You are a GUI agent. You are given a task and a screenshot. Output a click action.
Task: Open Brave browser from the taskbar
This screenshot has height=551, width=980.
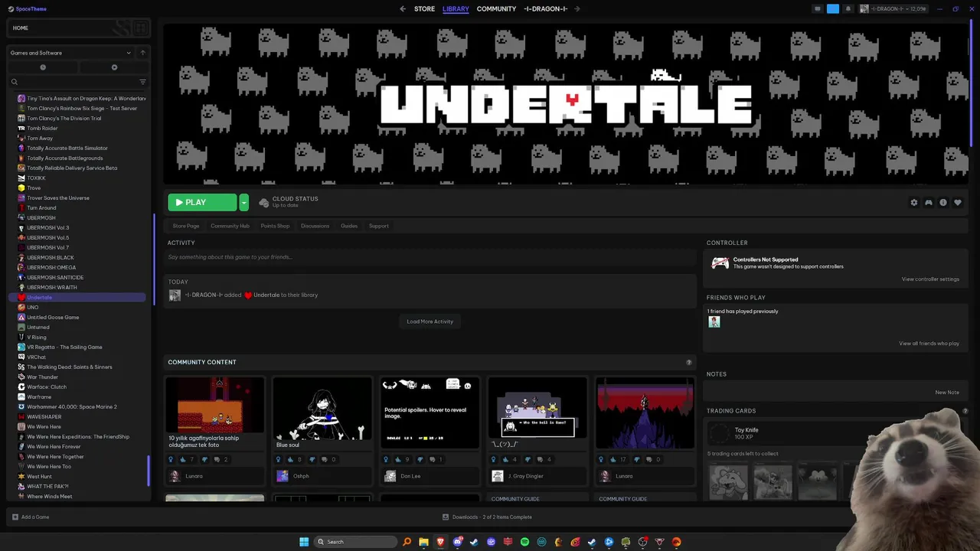click(x=440, y=542)
